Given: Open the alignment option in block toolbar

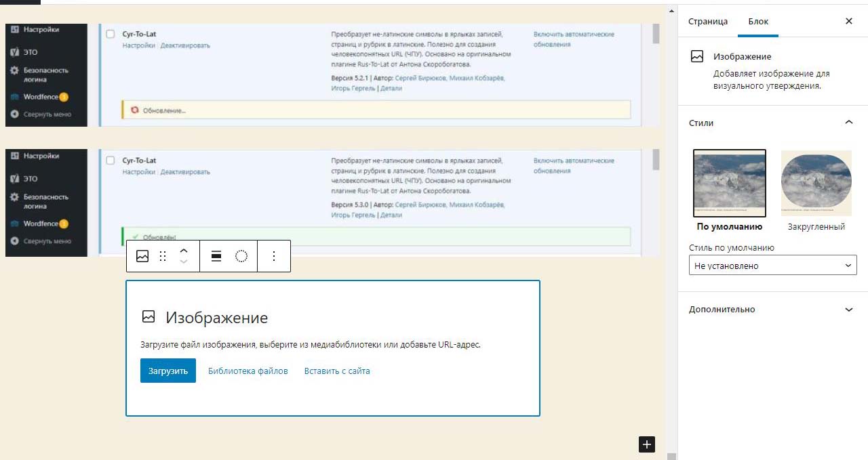Looking at the screenshot, I should 216,256.
